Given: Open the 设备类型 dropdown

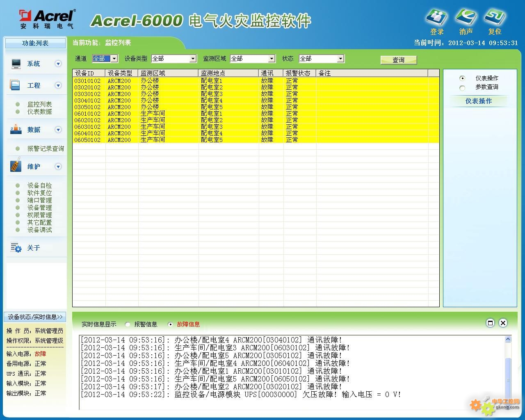Looking at the screenshot, I should 193,59.
